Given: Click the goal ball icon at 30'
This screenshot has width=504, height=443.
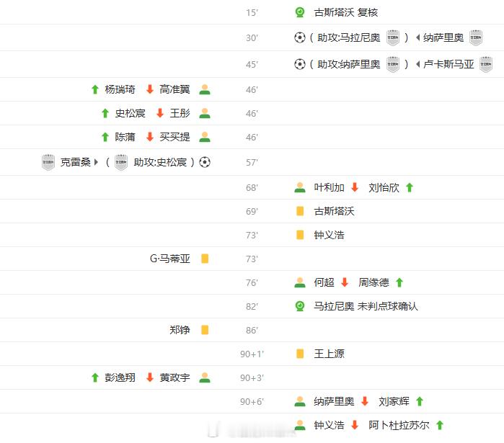Looking at the screenshot, I should pyautogui.click(x=299, y=37).
